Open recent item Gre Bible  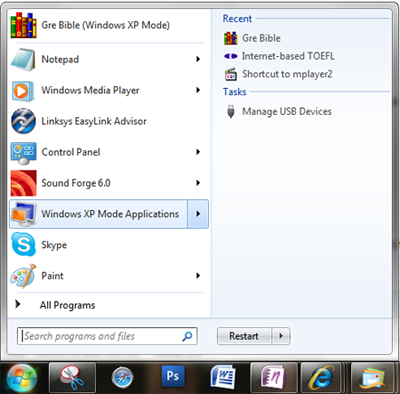click(261, 38)
